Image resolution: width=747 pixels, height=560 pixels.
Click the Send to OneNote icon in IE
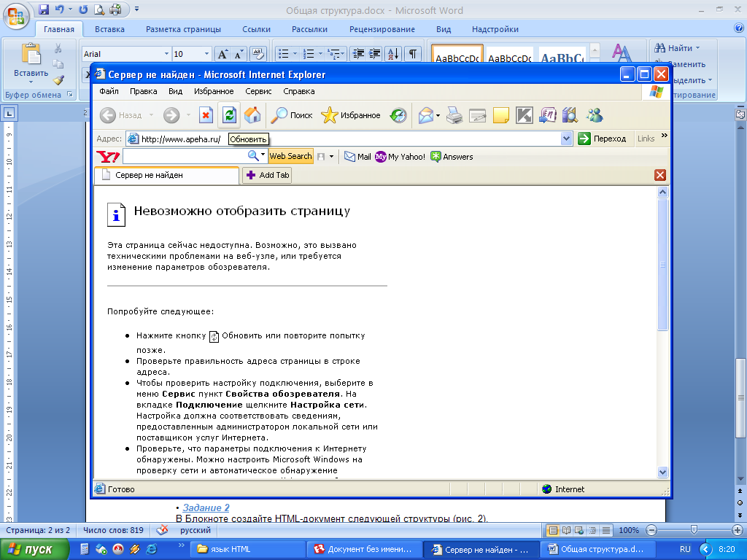click(547, 114)
